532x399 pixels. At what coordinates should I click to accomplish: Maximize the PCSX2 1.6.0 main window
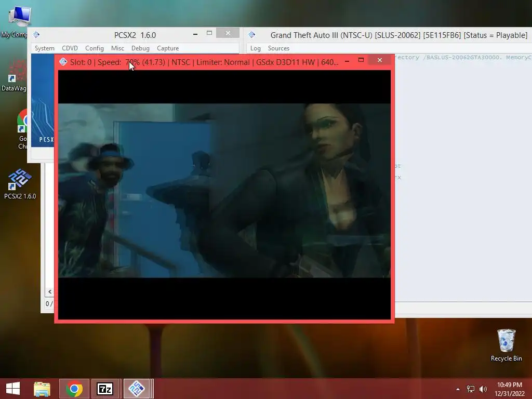point(209,33)
